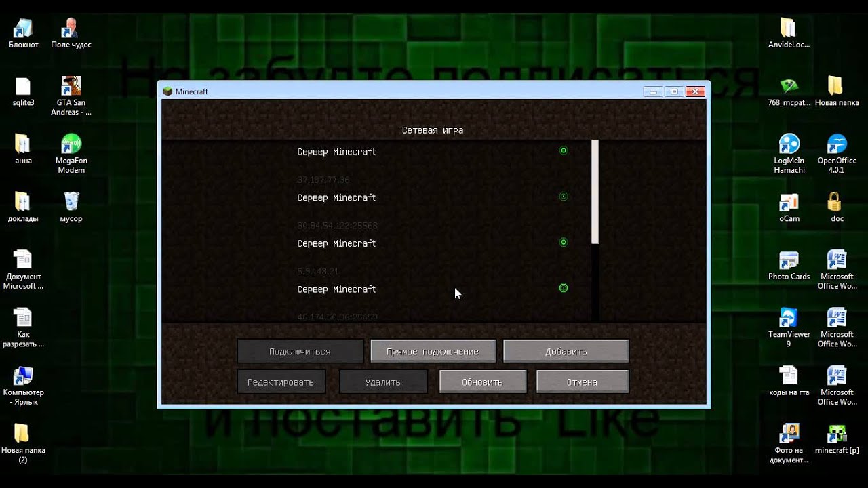Select the server with address 80.84.54.122:25568

(x=433, y=211)
